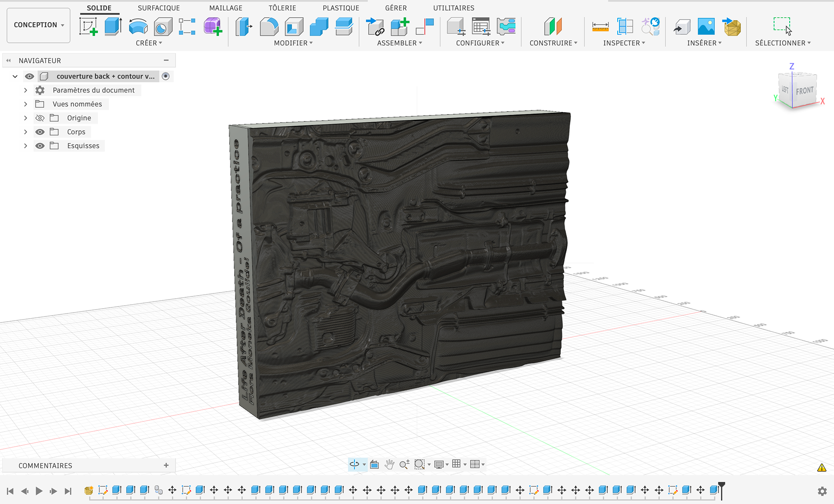
Task: Switch to the SURFACIQUE tab
Action: [159, 8]
